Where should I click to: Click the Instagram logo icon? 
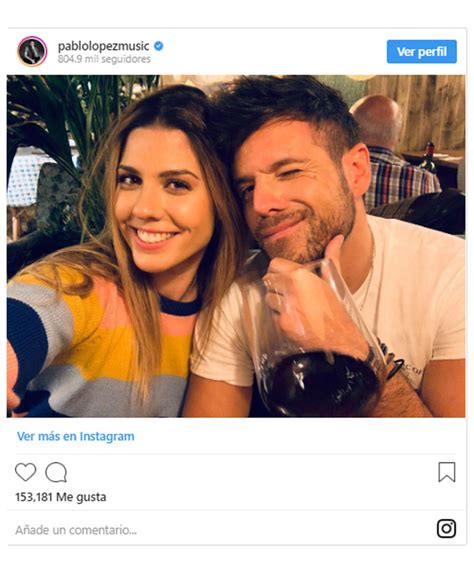click(447, 528)
